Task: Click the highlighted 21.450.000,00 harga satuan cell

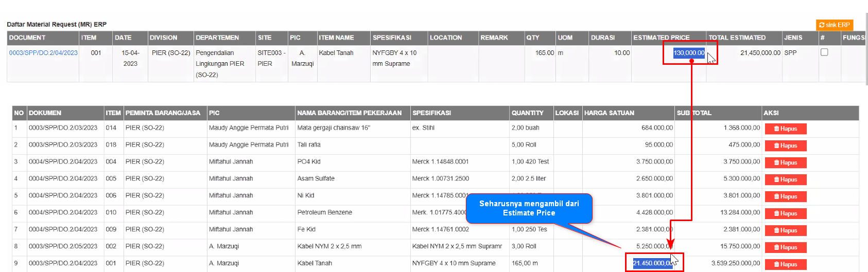Action: tap(652, 263)
